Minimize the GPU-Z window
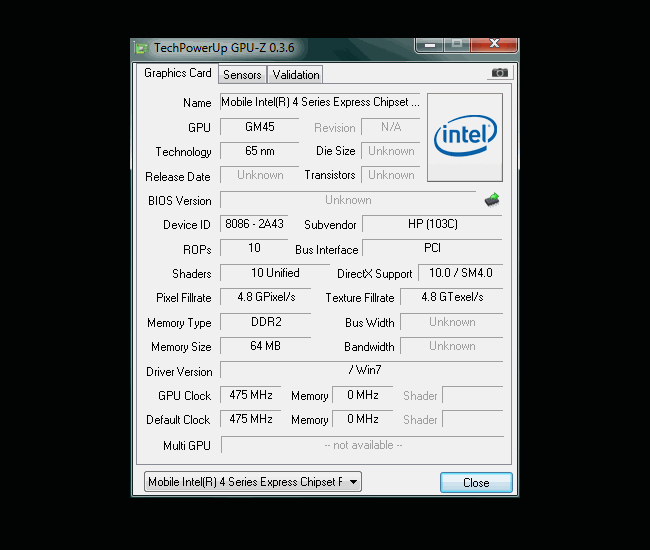The width and height of the screenshot is (650, 550). click(429, 44)
